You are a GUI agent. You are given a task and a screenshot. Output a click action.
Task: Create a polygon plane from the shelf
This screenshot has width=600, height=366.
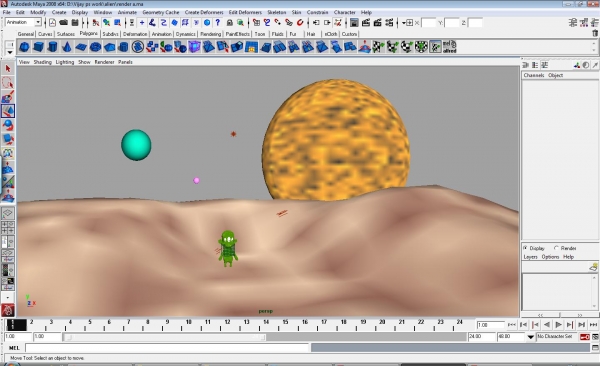click(81, 47)
